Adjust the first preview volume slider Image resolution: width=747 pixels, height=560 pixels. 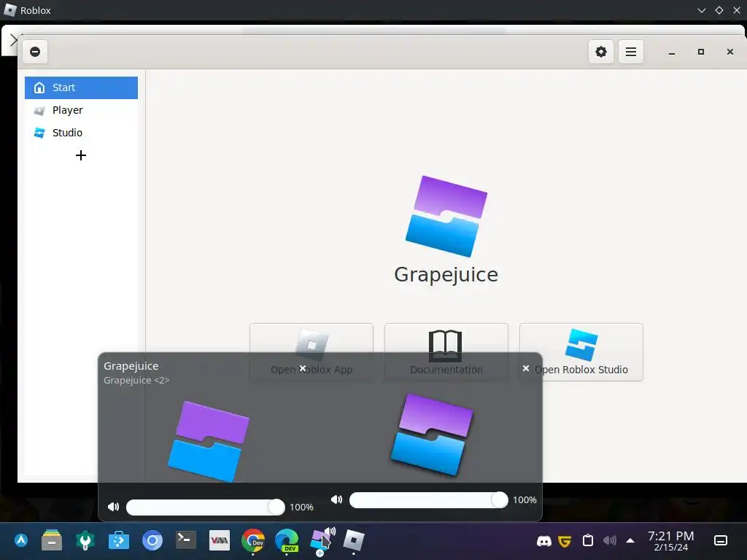click(x=205, y=507)
